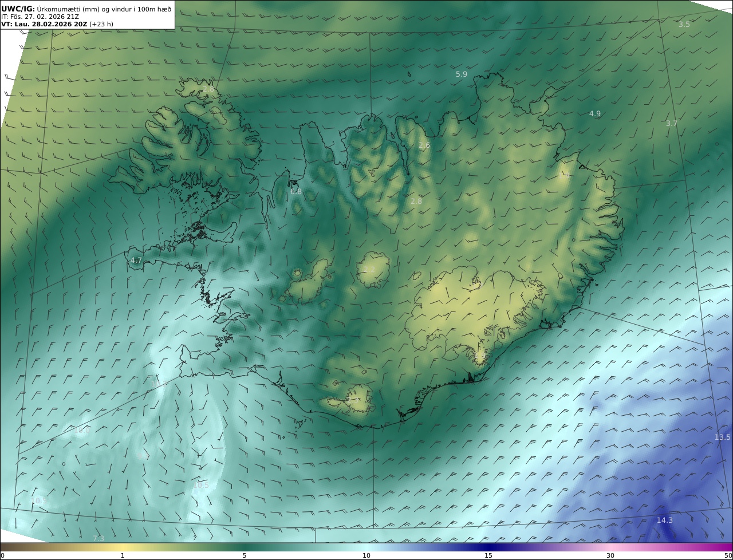Click the 30 tick on the color scale
Screen dimensions: 733x560
(610, 555)
